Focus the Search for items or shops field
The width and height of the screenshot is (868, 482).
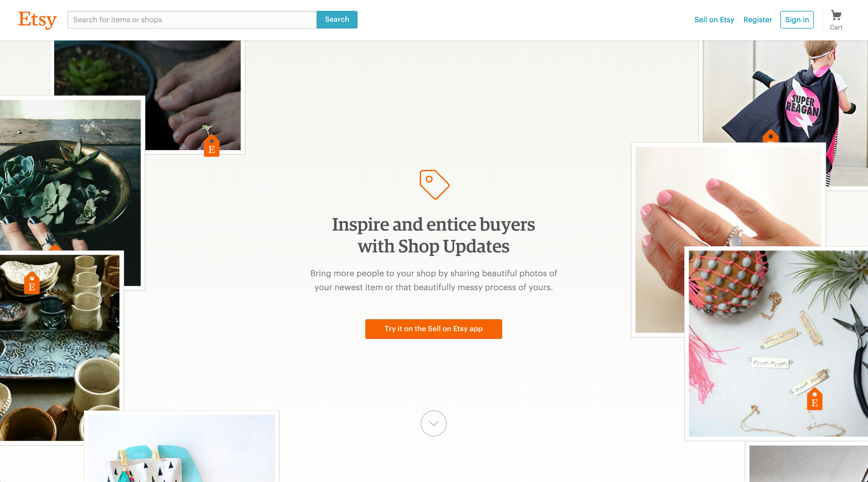[192, 19]
